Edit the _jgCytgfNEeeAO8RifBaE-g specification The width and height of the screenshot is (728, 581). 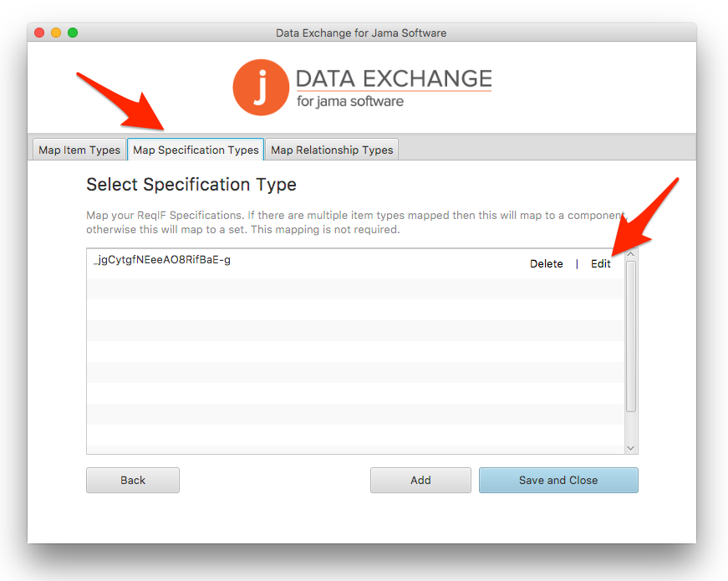600,264
